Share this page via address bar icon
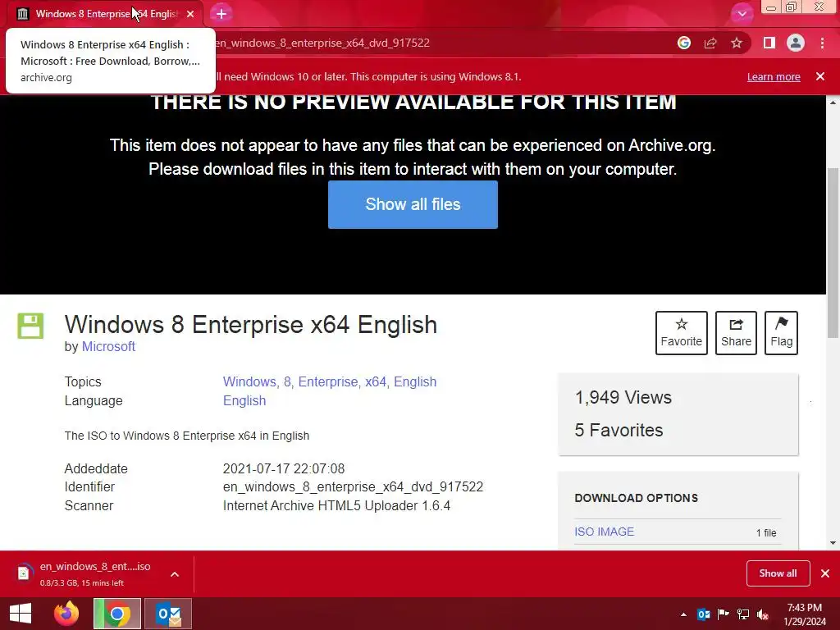This screenshot has height=630, width=840. point(710,43)
